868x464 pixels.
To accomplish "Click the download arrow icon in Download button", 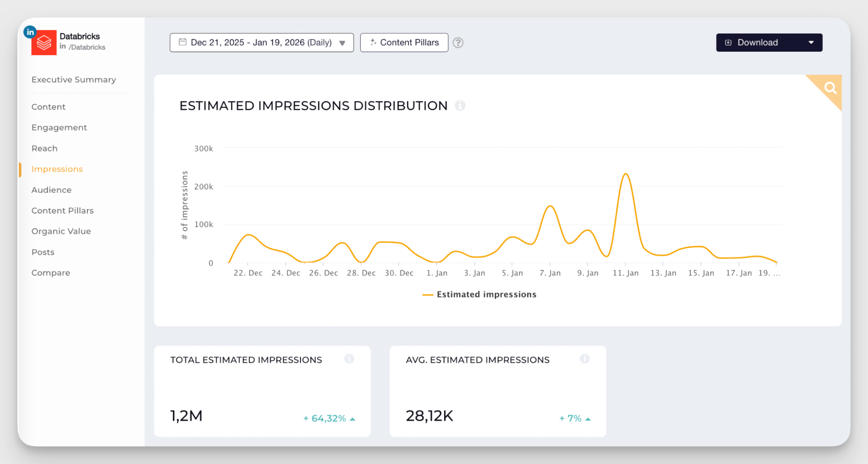I will click(x=728, y=42).
